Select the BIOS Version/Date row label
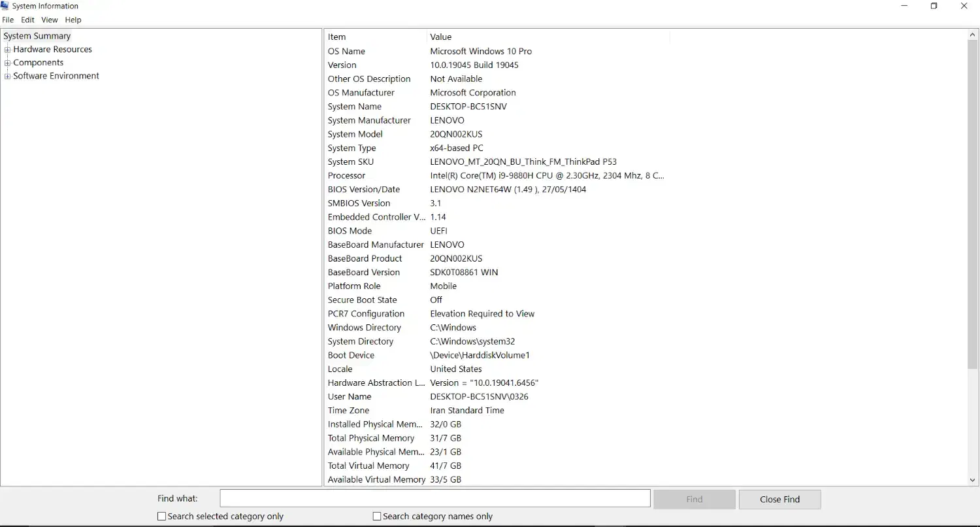 [x=364, y=190]
